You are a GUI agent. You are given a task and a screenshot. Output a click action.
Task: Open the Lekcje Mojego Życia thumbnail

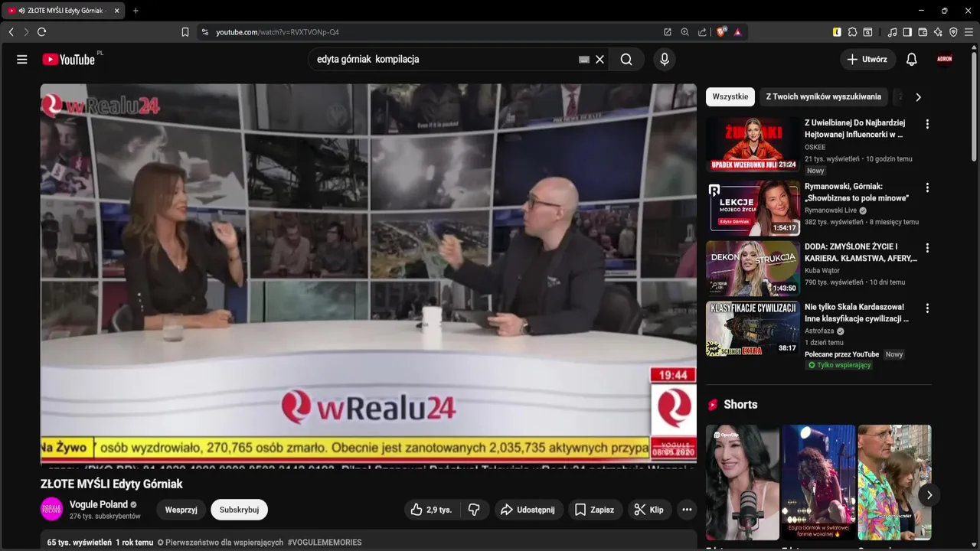753,207
